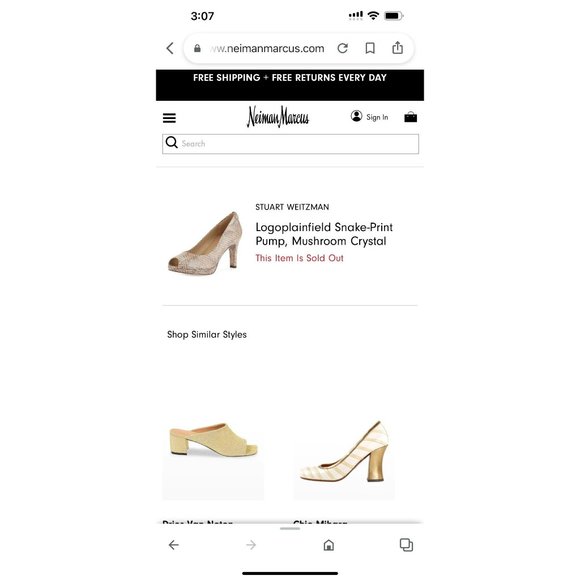The image size is (580, 580).
Task: Go forward using bottom toolbar right arrow
Action: pyautogui.click(x=251, y=545)
